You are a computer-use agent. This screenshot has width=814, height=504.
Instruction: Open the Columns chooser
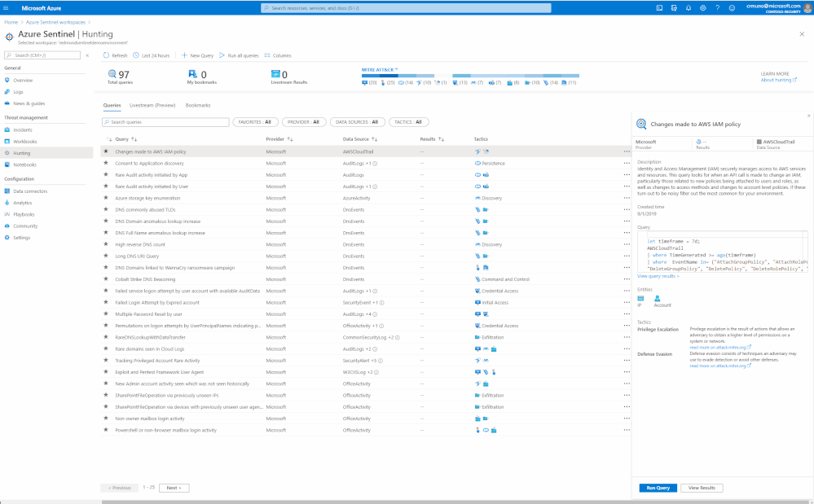pos(278,55)
